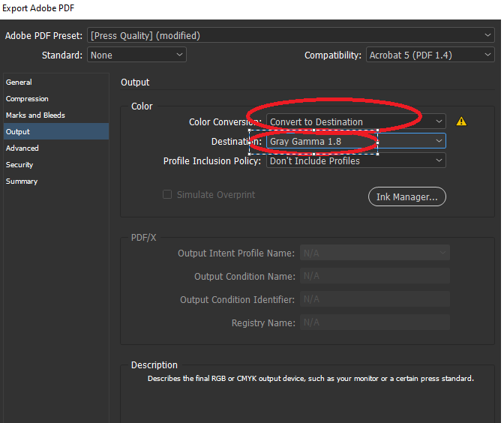Image resolution: width=504 pixels, height=423 pixels.
Task: Open the Standard dropdown set to None
Action: tap(136, 55)
